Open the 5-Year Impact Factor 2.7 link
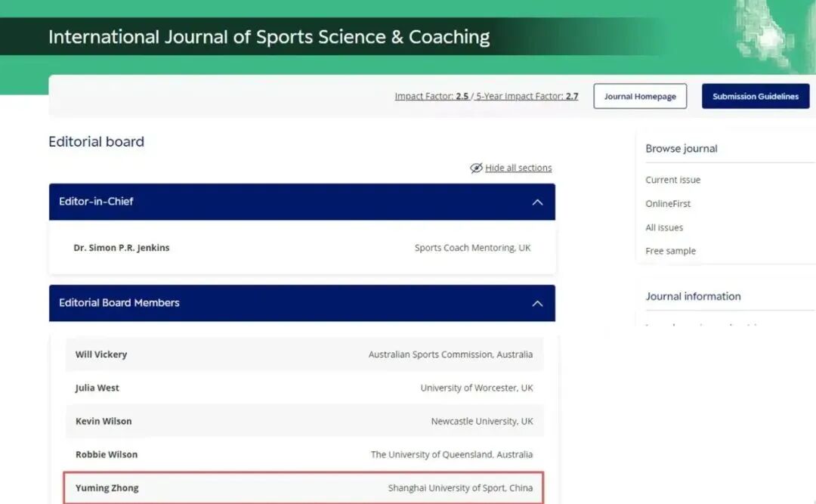816x504 pixels. (527, 96)
